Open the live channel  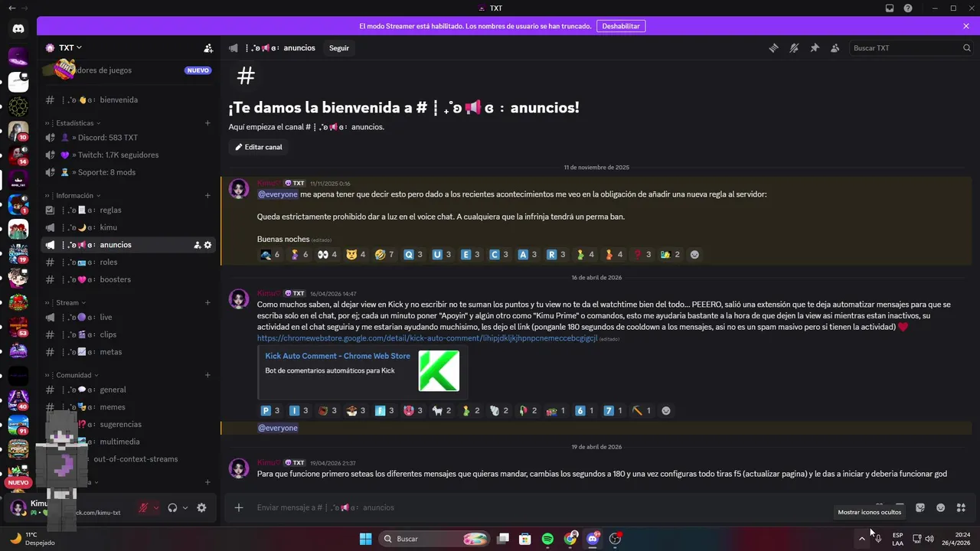(x=129, y=317)
